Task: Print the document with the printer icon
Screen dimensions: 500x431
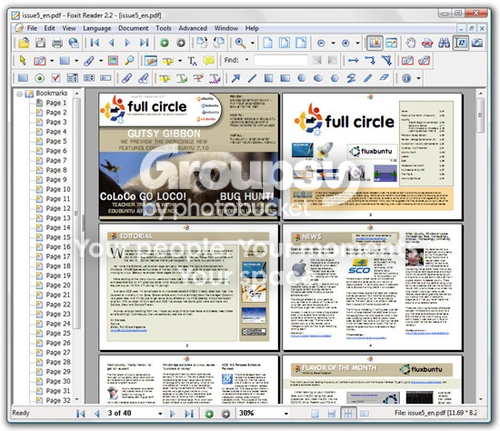Action: click(x=57, y=43)
